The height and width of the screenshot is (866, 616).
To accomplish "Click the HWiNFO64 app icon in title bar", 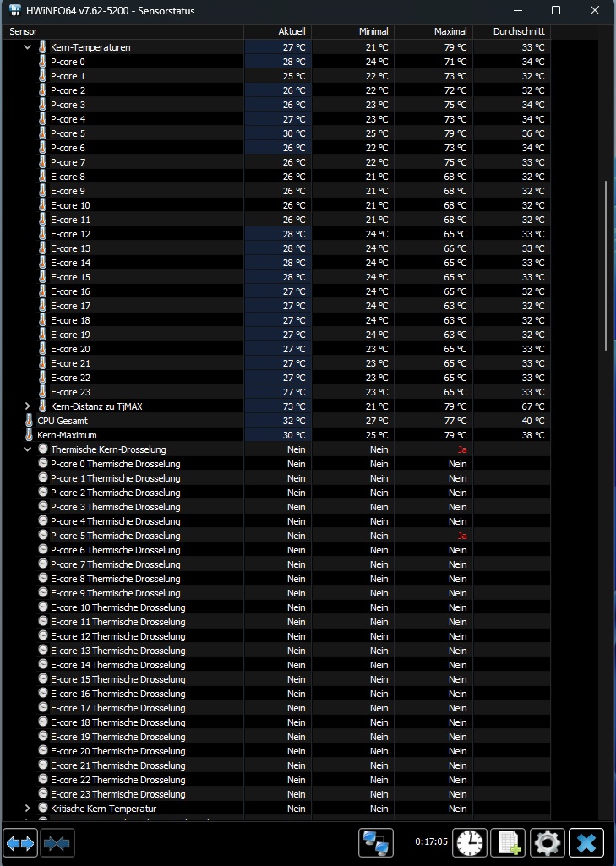I will 15,10.
